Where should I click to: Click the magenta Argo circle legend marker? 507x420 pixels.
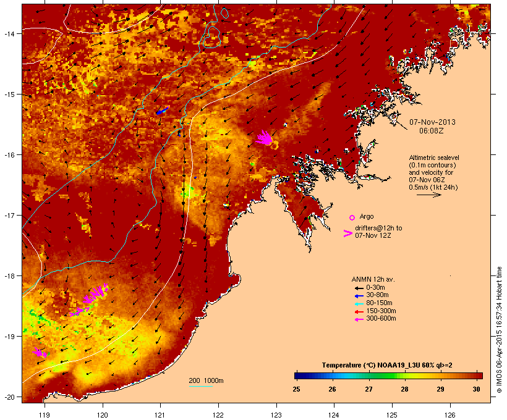tap(352, 217)
